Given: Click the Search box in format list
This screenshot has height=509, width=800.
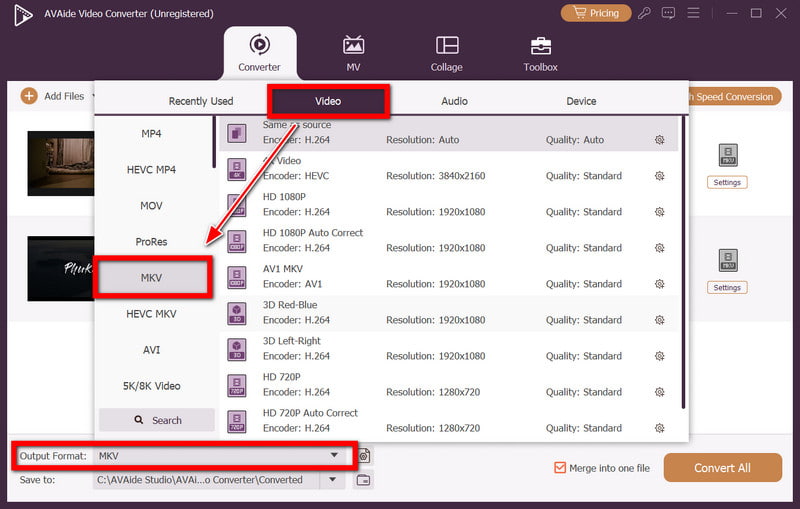Looking at the screenshot, I should coord(157,420).
